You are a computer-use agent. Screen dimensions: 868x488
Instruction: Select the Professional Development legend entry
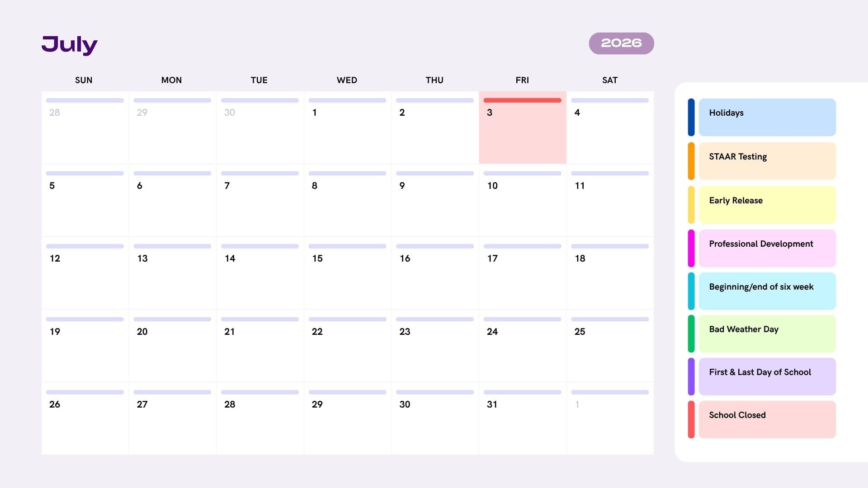pos(767,248)
